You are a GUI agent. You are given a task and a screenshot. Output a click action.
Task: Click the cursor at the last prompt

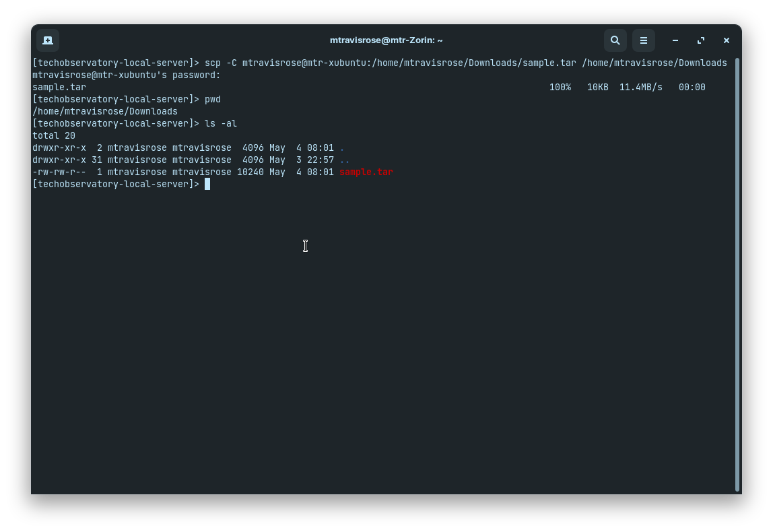click(207, 185)
